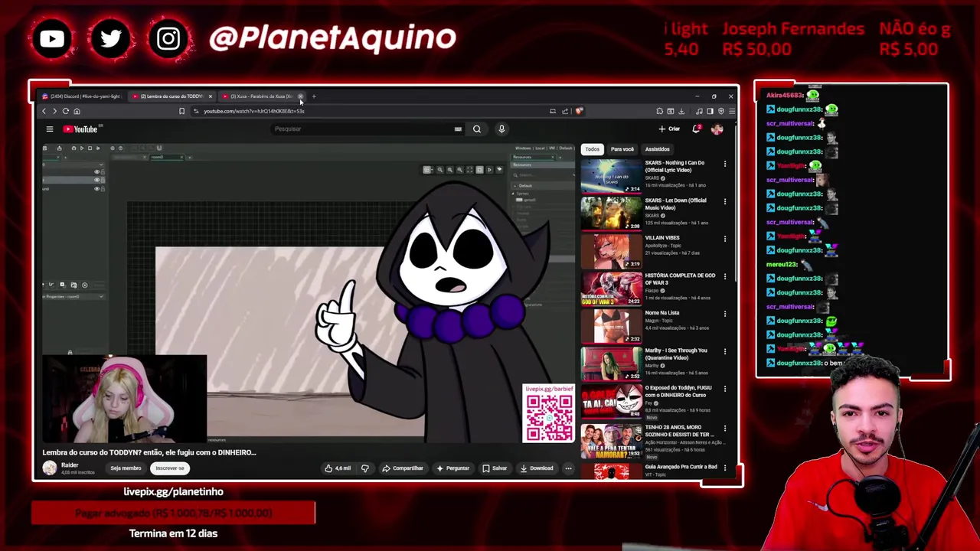The height and width of the screenshot is (551, 980).
Task: Open options for O Exposed do Toddyn video
Action: pyautogui.click(x=725, y=389)
